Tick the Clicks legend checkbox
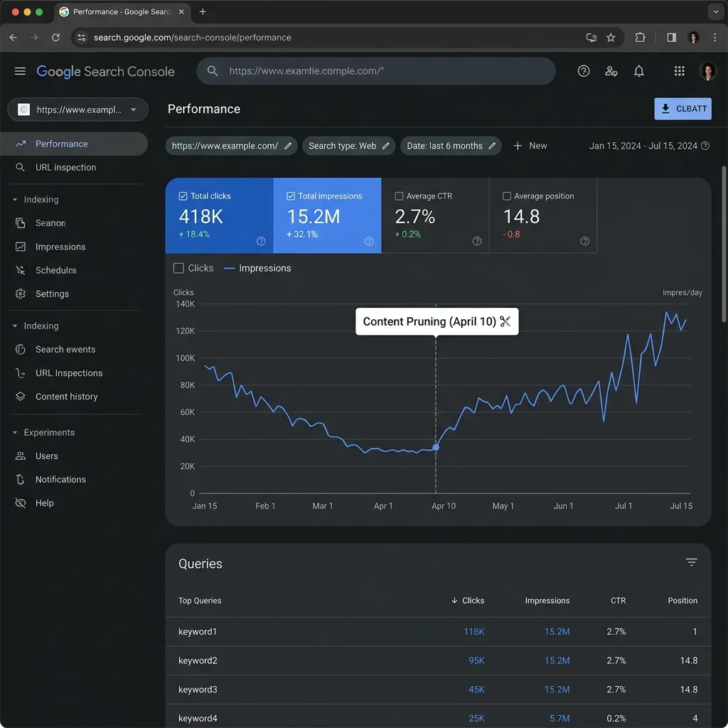728x728 pixels. click(178, 268)
